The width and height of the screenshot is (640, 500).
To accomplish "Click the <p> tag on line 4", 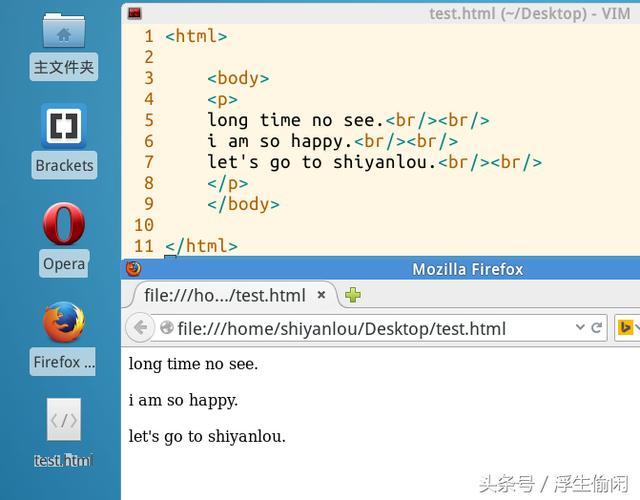I will pyautogui.click(x=222, y=99).
